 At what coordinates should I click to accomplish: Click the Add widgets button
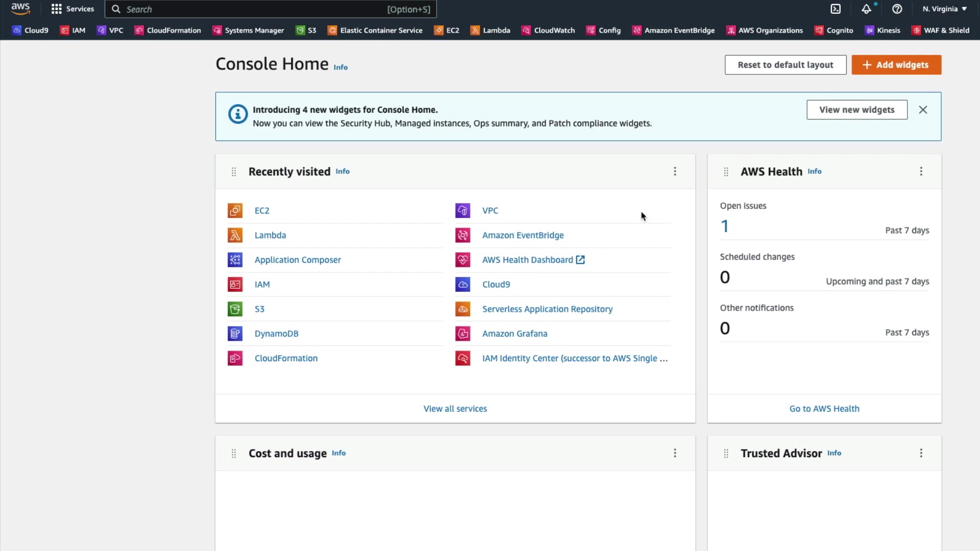[x=896, y=65]
